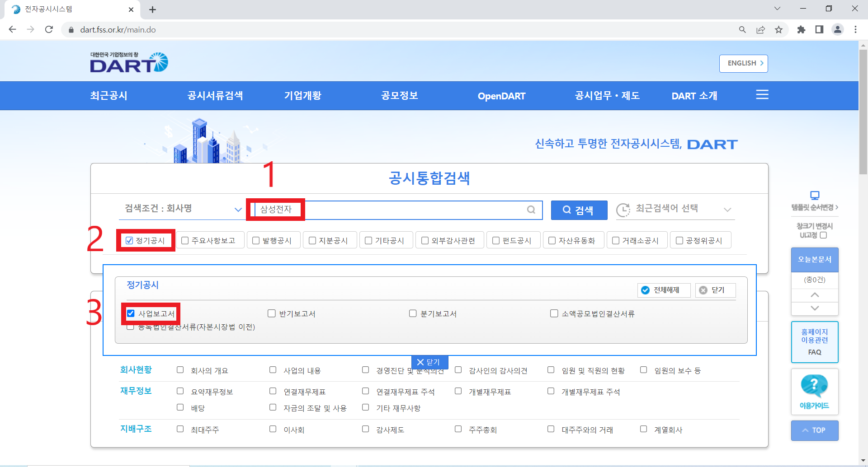Open browser zoom search icon
868x467 pixels.
[x=742, y=29]
